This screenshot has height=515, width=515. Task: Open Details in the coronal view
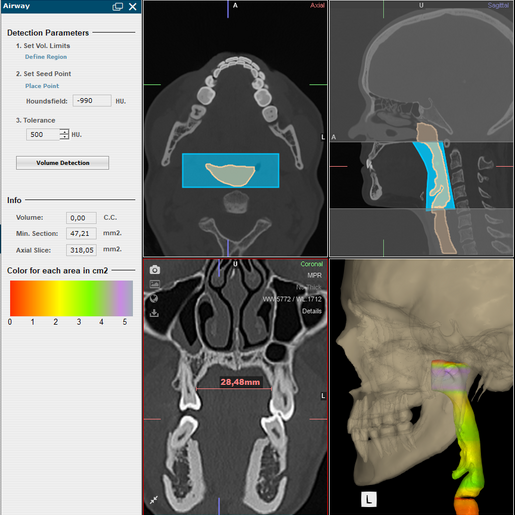312,311
